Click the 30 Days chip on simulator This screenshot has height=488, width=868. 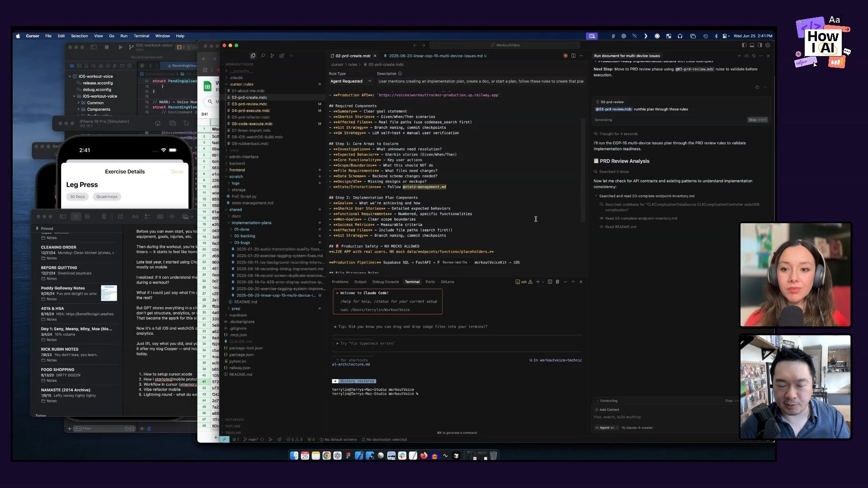click(x=77, y=197)
